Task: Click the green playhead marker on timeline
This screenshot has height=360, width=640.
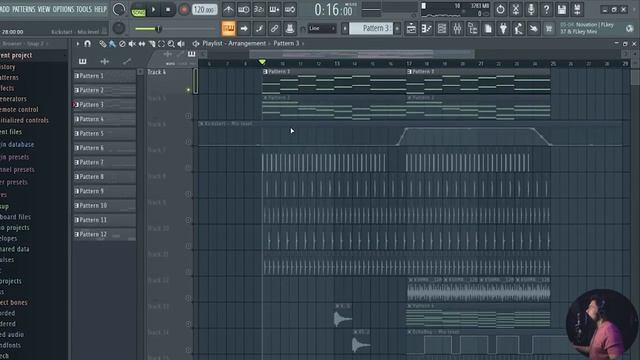Action: click(262, 62)
